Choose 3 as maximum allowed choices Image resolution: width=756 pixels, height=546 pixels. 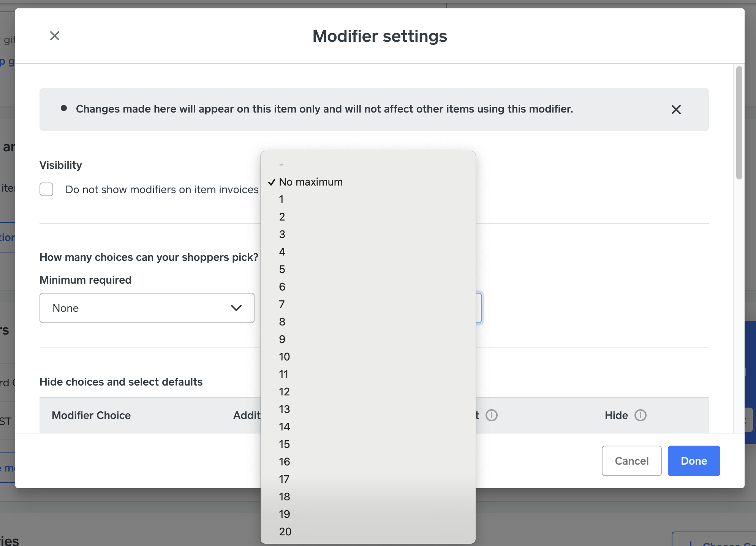click(x=282, y=234)
